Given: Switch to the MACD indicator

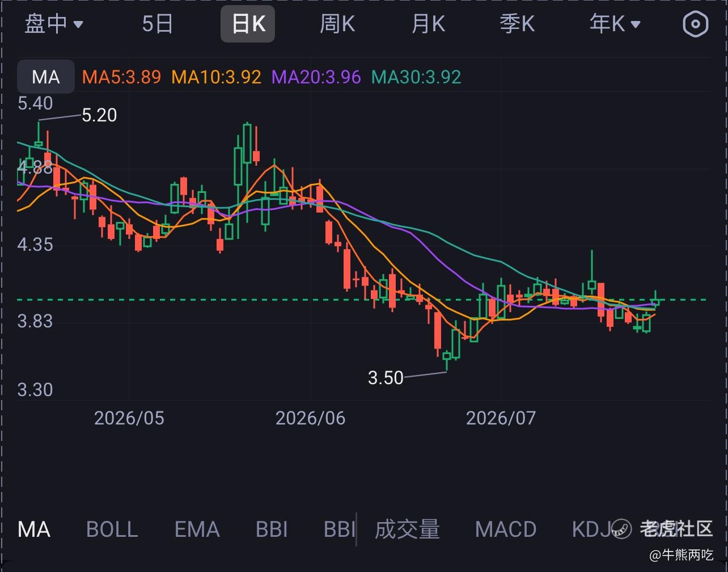Looking at the screenshot, I should (x=506, y=529).
